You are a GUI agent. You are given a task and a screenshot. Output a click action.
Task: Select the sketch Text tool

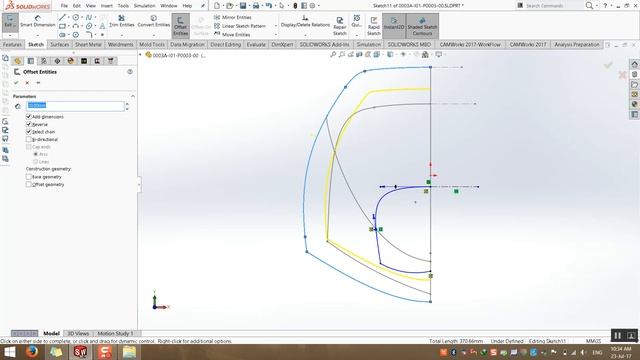click(x=102, y=26)
